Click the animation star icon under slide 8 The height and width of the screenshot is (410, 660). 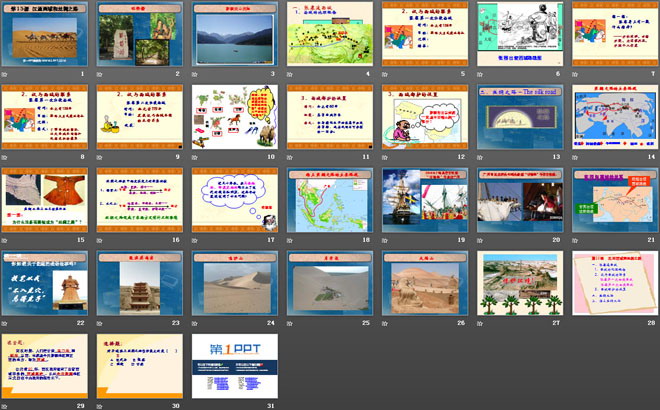(6, 158)
